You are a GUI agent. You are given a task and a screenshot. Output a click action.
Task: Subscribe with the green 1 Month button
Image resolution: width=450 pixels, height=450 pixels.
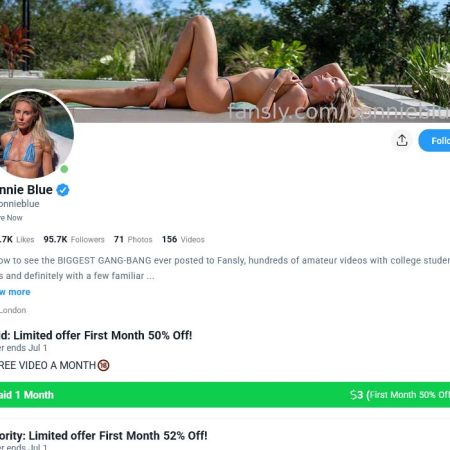point(225,395)
